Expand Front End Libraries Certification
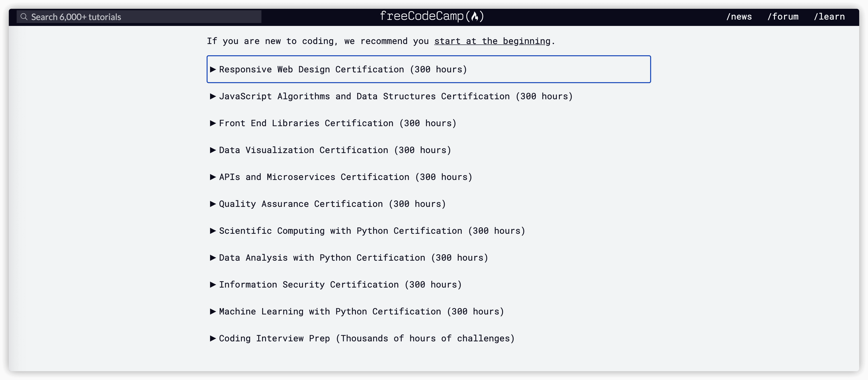 337,123
